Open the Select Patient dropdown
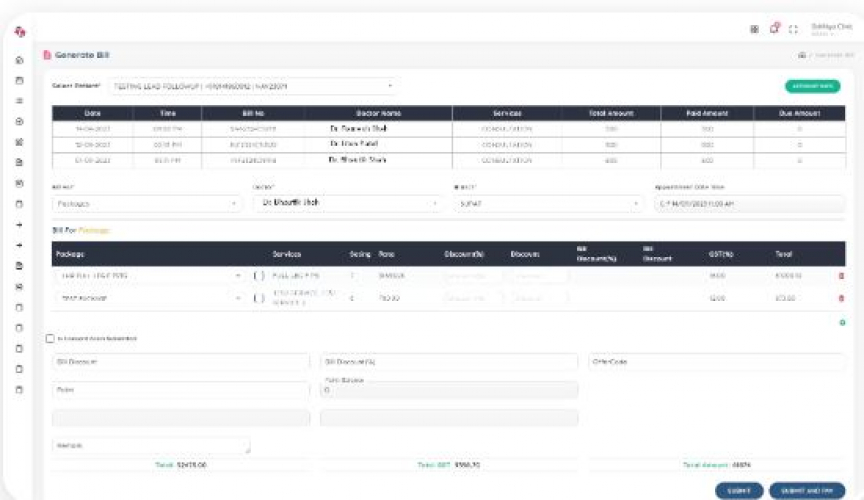The width and height of the screenshot is (864, 500). (x=253, y=87)
